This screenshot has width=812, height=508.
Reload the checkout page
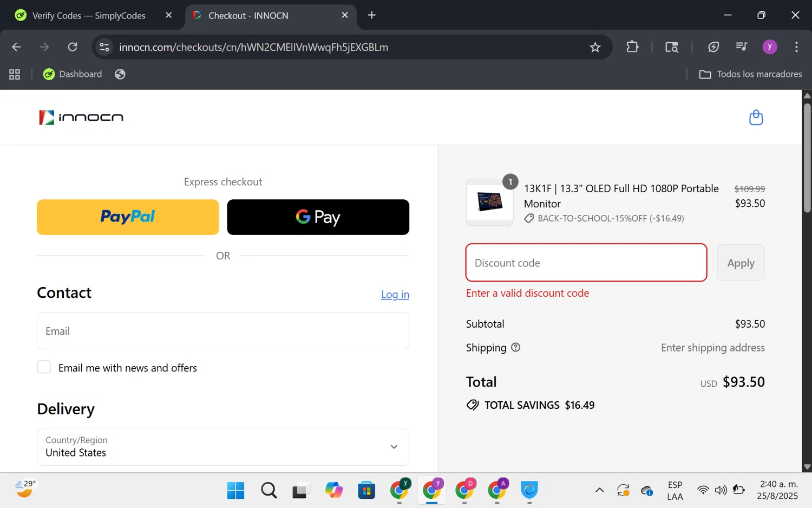pos(73,47)
